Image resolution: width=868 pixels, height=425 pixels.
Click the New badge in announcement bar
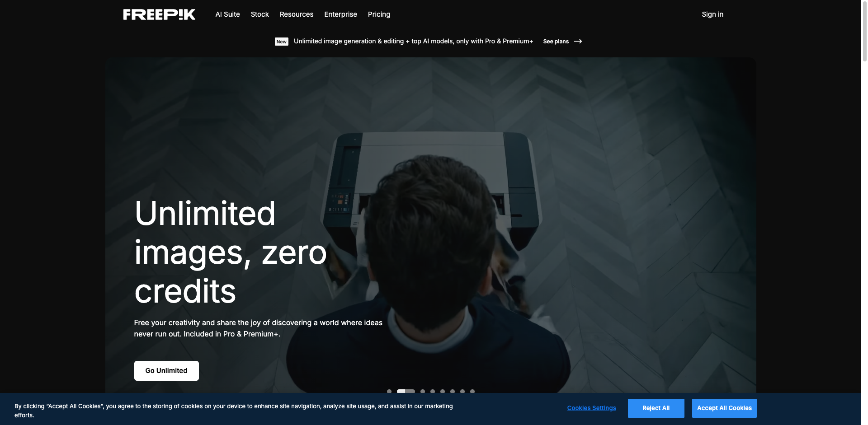tap(281, 42)
